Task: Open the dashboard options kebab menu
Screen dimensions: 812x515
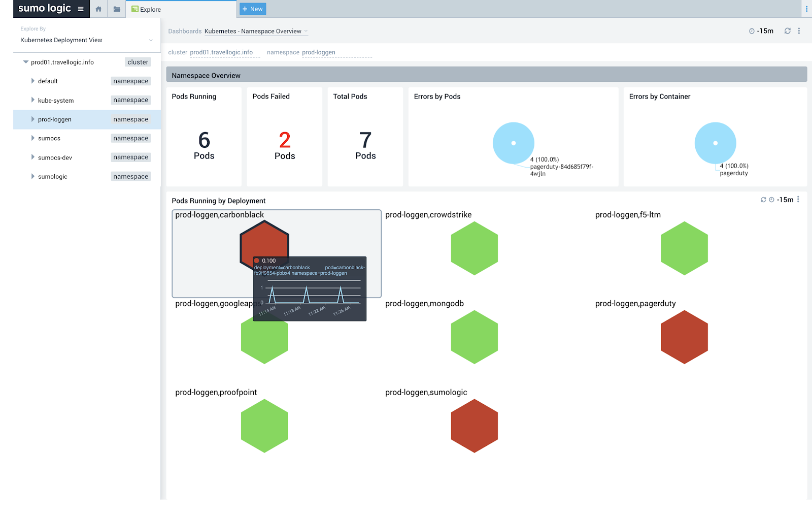Action: 799,31
